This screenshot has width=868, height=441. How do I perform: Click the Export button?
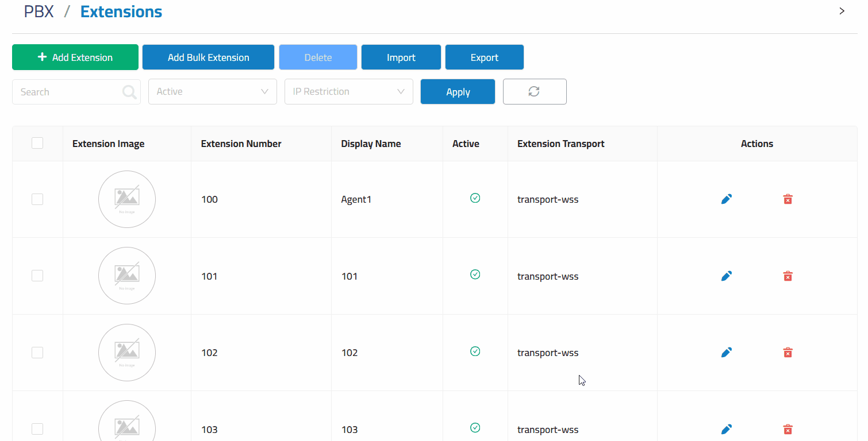pos(484,57)
